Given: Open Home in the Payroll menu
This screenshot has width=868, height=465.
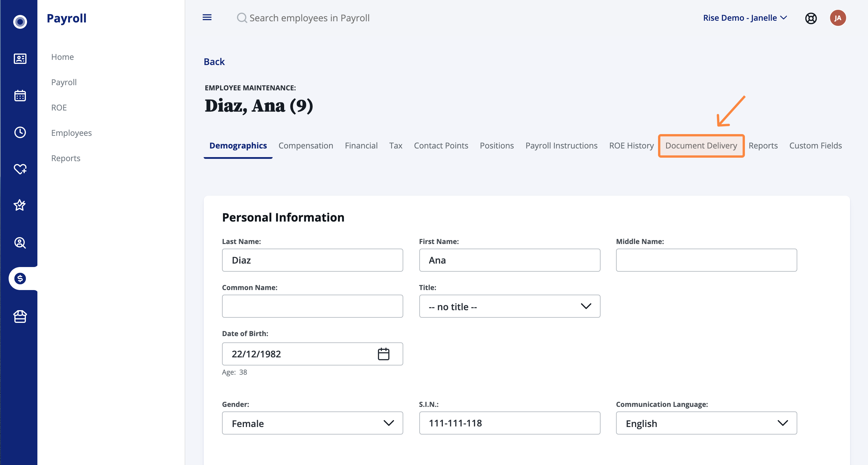Looking at the screenshot, I should click(62, 57).
